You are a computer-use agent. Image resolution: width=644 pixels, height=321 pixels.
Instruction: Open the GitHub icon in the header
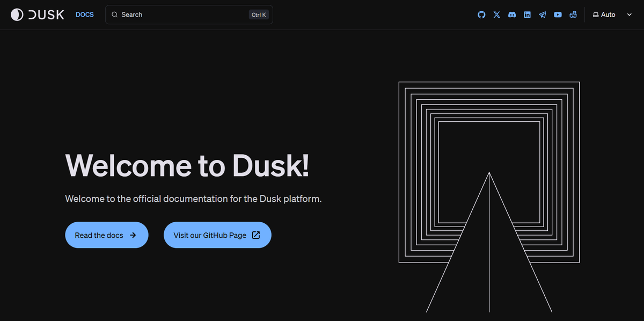point(481,14)
